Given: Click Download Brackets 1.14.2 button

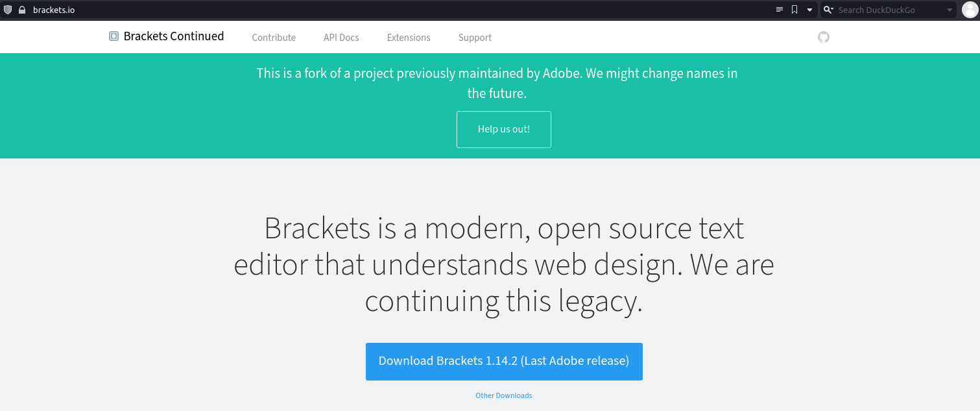Looking at the screenshot, I should 504,361.
